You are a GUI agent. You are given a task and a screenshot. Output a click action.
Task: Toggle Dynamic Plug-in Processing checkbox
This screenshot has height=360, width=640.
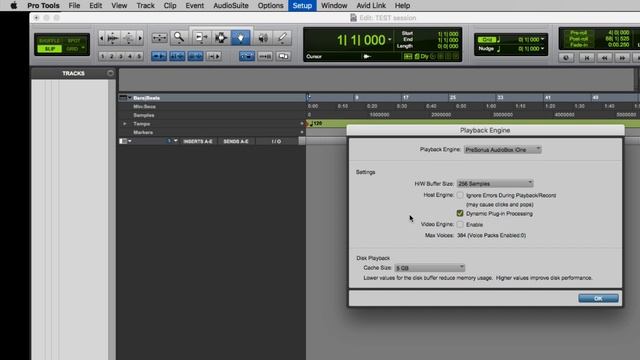460,213
